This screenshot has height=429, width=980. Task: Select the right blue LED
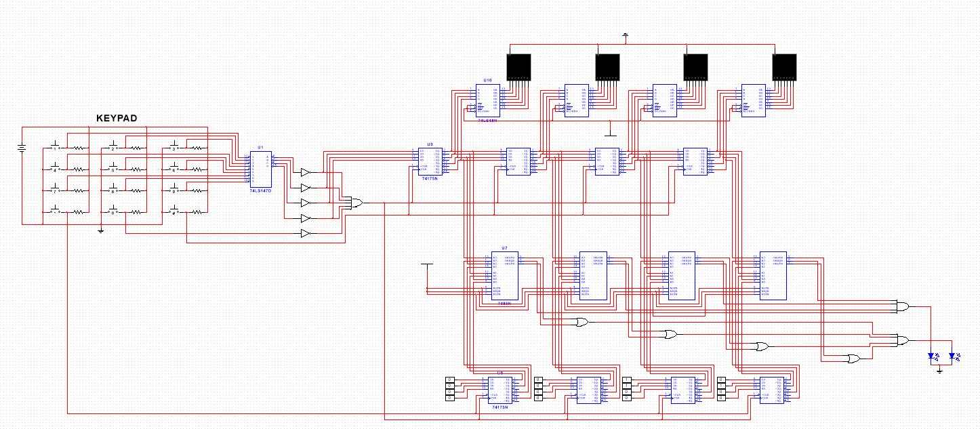[x=953, y=356]
